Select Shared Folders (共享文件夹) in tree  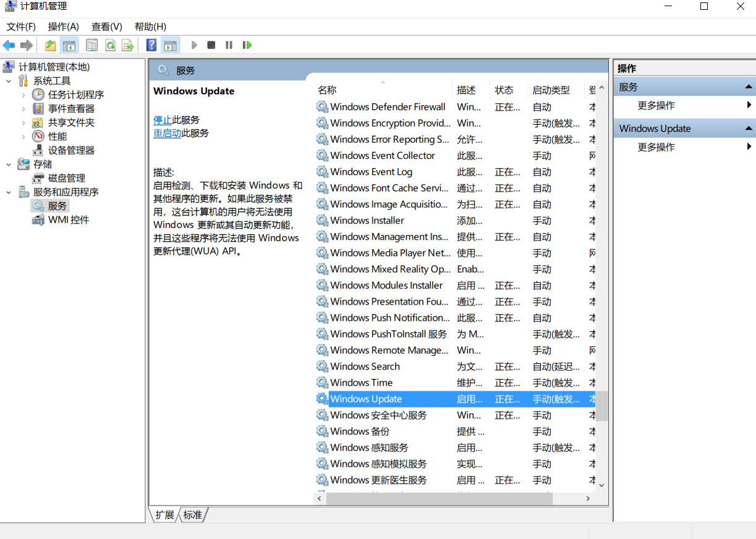(x=71, y=122)
